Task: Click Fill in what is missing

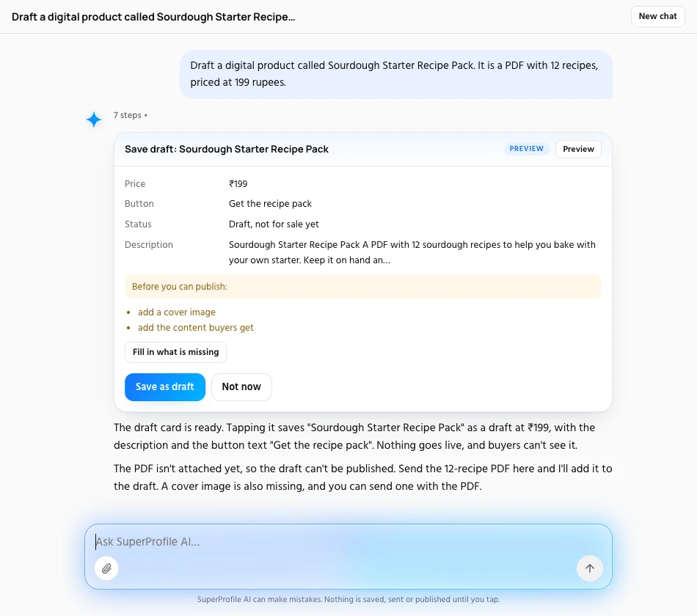Action: (x=175, y=352)
